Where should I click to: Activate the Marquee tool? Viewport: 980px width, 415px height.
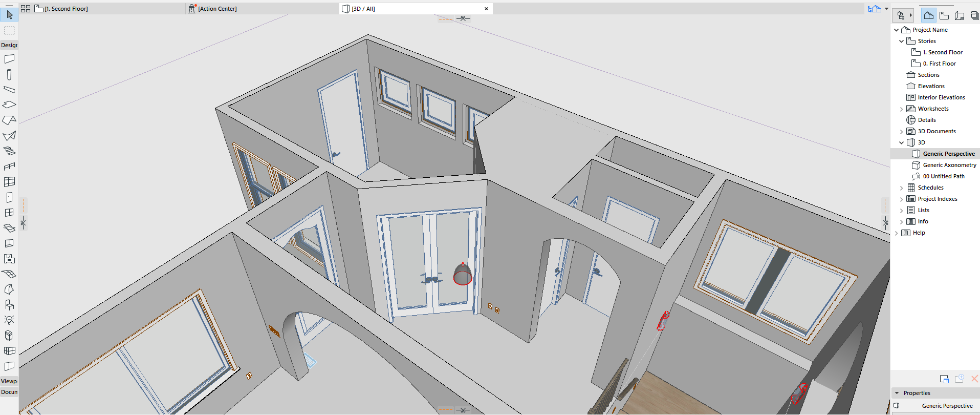(9, 30)
